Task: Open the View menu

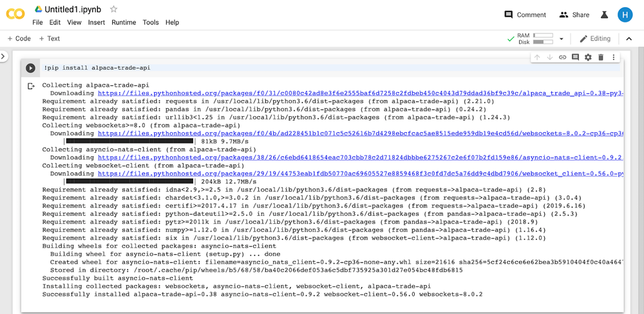Action: (x=74, y=22)
